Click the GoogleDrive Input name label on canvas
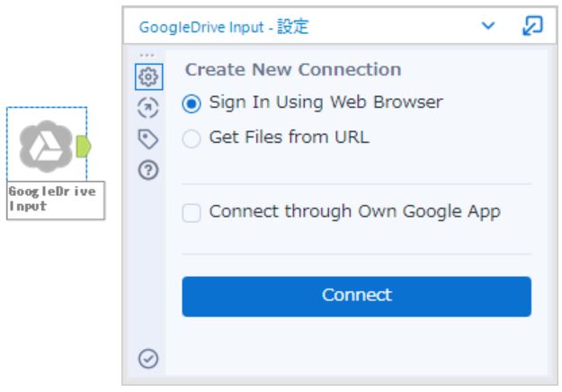562x392 pixels. click(52, 199)
